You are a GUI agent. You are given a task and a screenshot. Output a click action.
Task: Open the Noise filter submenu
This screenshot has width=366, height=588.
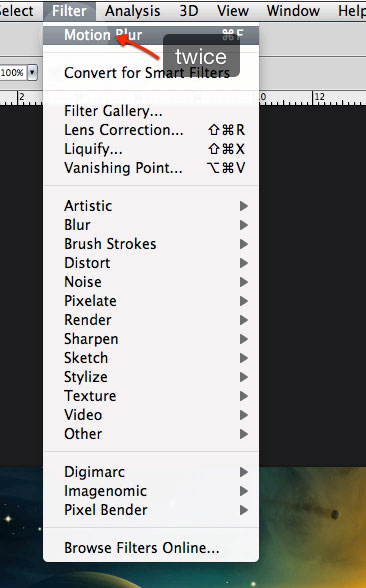coord(151,282)
